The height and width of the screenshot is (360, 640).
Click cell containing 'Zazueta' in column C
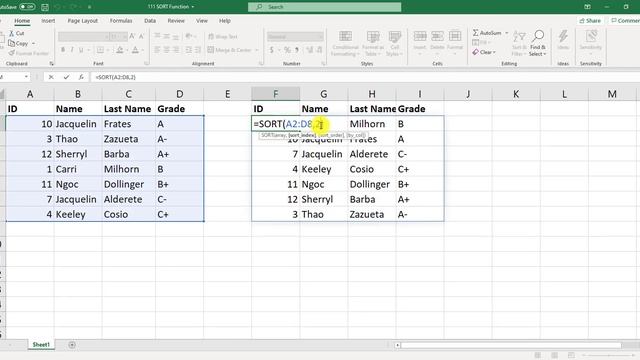(x=128, y=139)
